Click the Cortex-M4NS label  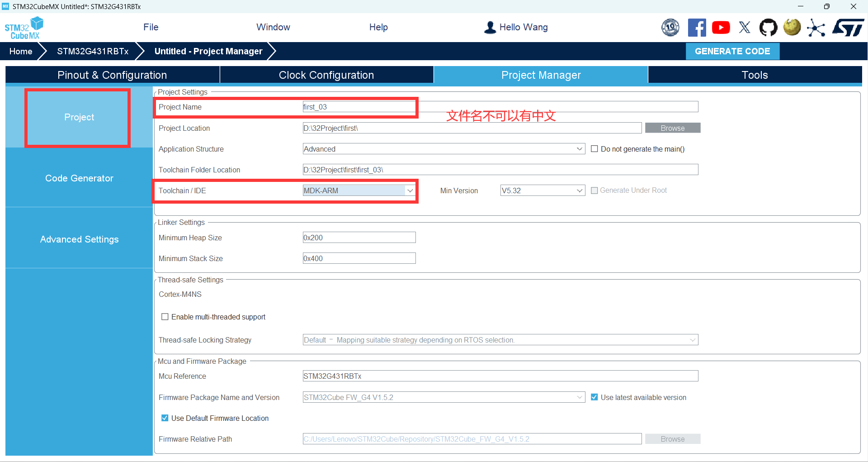[x=180, y=294]
